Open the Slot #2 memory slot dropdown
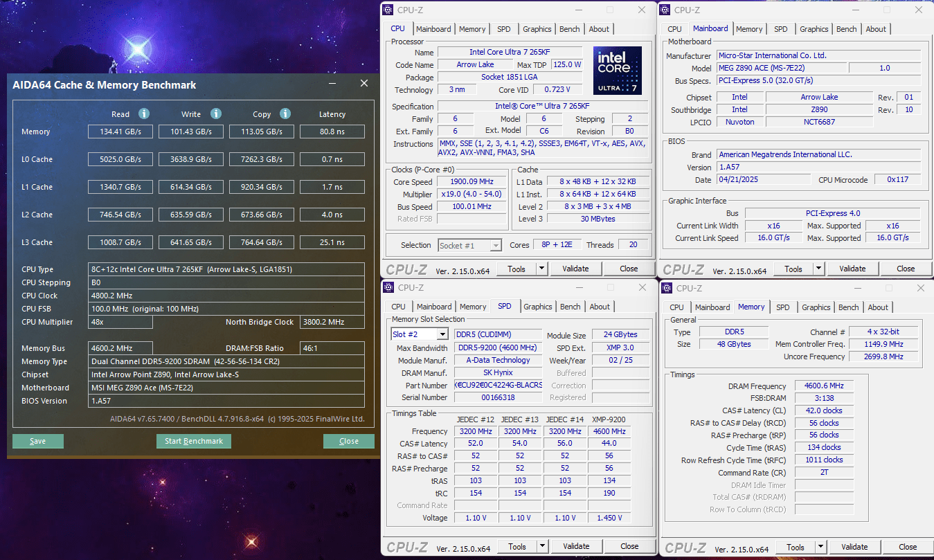The image size is (934, 560). pos(443,334)
